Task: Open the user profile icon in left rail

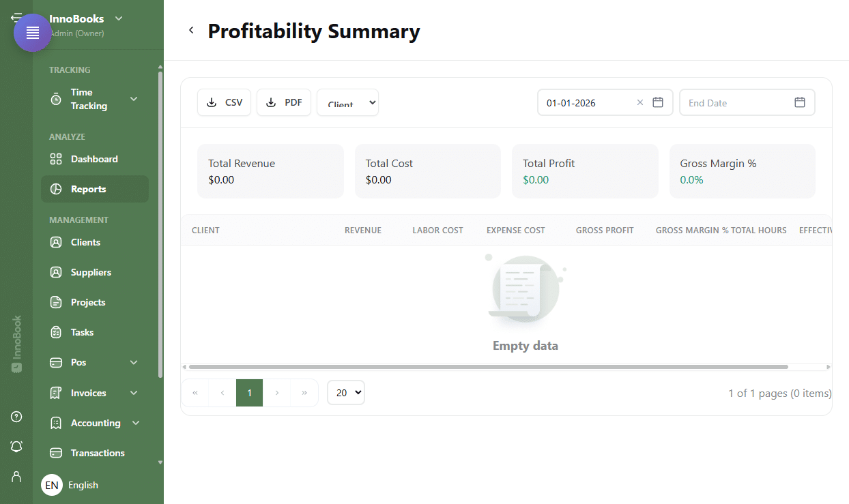Action: [x=16, y=476]
